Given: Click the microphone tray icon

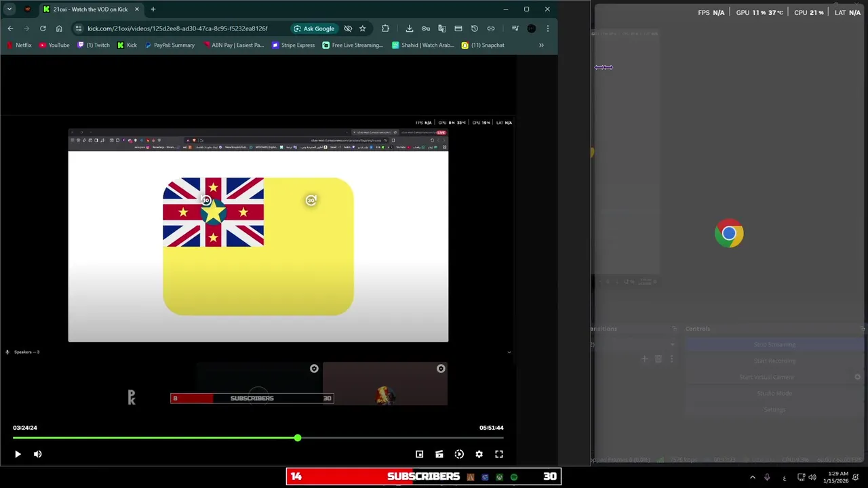Looking at the screenshot, I should click(x=767, y=477).
